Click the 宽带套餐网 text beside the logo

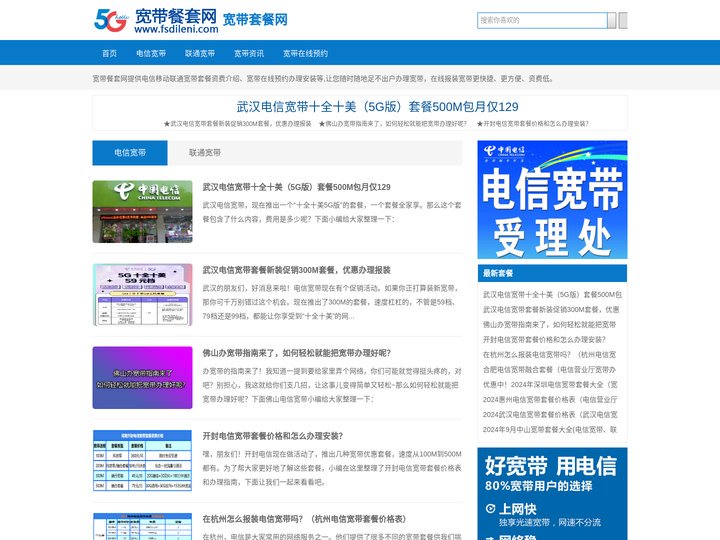click(255, 20)
